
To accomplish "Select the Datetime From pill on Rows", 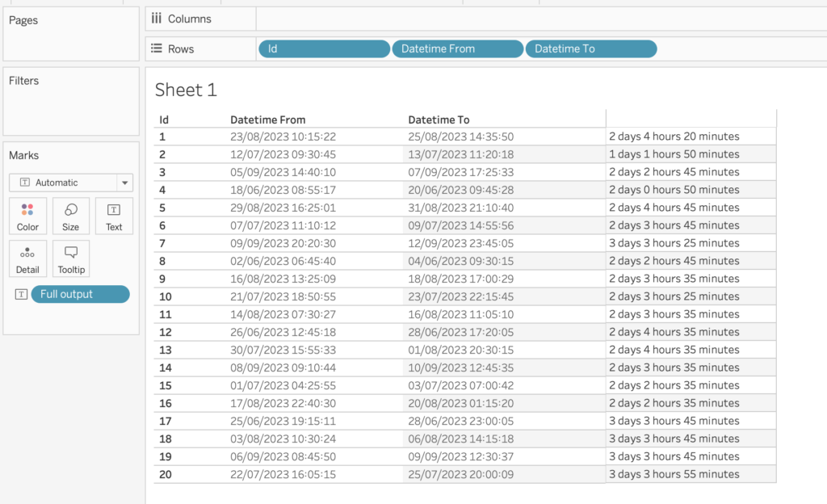I will pyautogui.click(x=457, y=49).
